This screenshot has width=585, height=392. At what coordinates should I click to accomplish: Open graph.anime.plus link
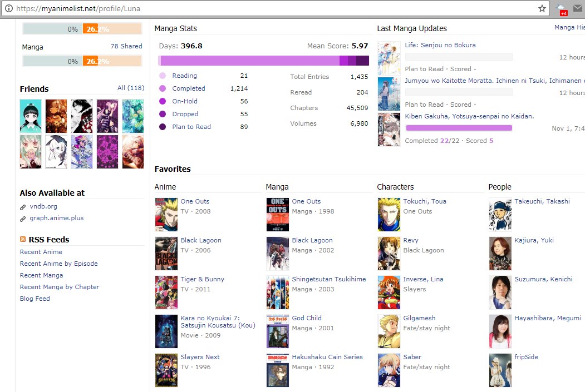(x=57, y=218)
